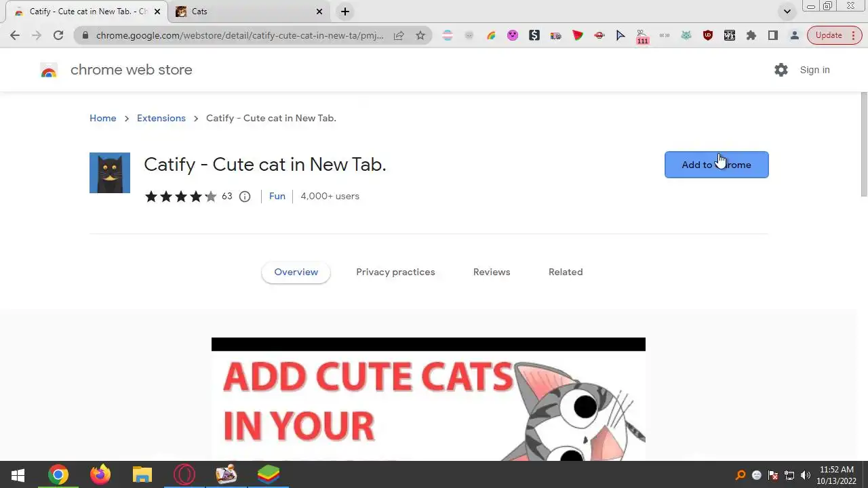Open the Extensions breadcrumb link
Viewport: 868px width, 488px height.
(x=161, y=118)
